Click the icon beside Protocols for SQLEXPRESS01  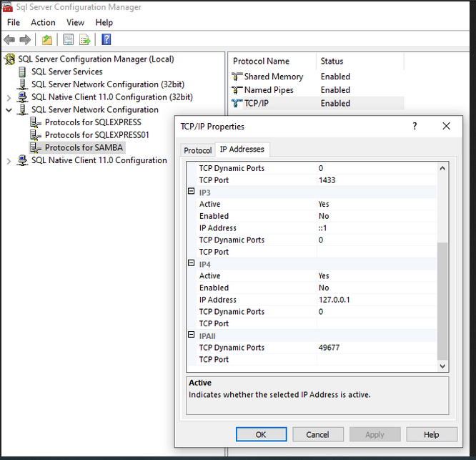[36, 135]
